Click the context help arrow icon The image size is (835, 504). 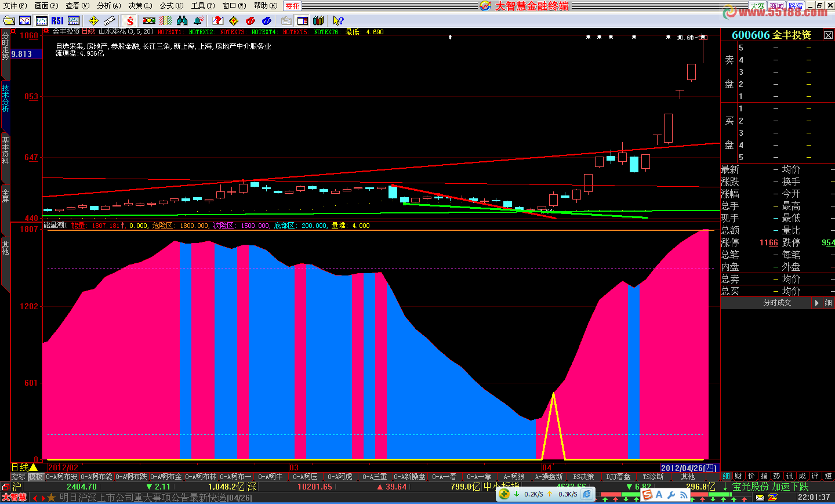point(338,21)
